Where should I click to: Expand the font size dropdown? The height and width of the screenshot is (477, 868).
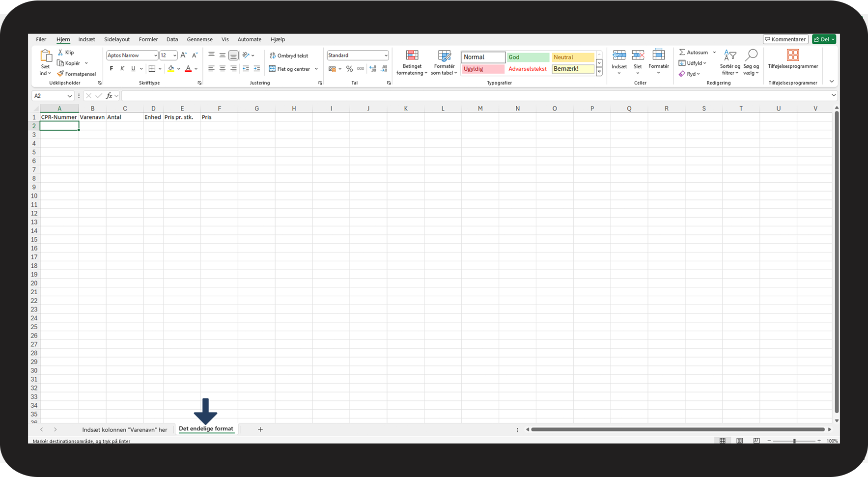tap(175, 56)
